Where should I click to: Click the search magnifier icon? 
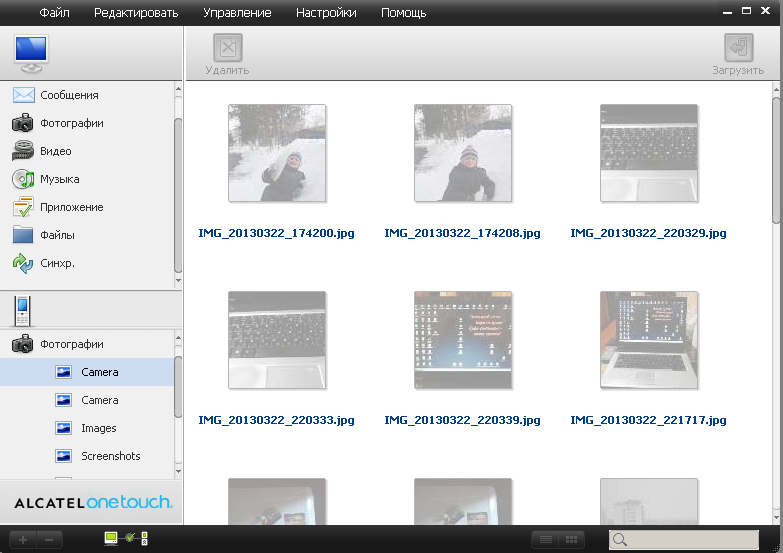(620, 540)
